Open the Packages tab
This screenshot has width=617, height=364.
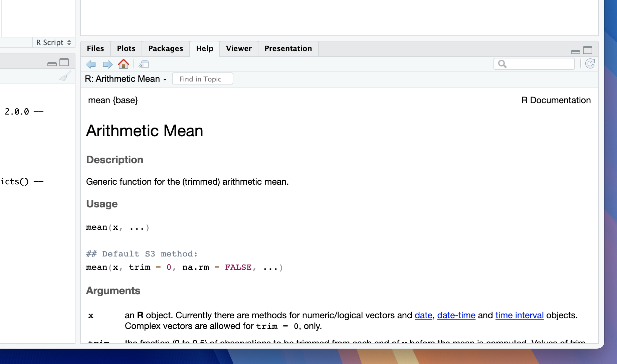click(166, 48)
